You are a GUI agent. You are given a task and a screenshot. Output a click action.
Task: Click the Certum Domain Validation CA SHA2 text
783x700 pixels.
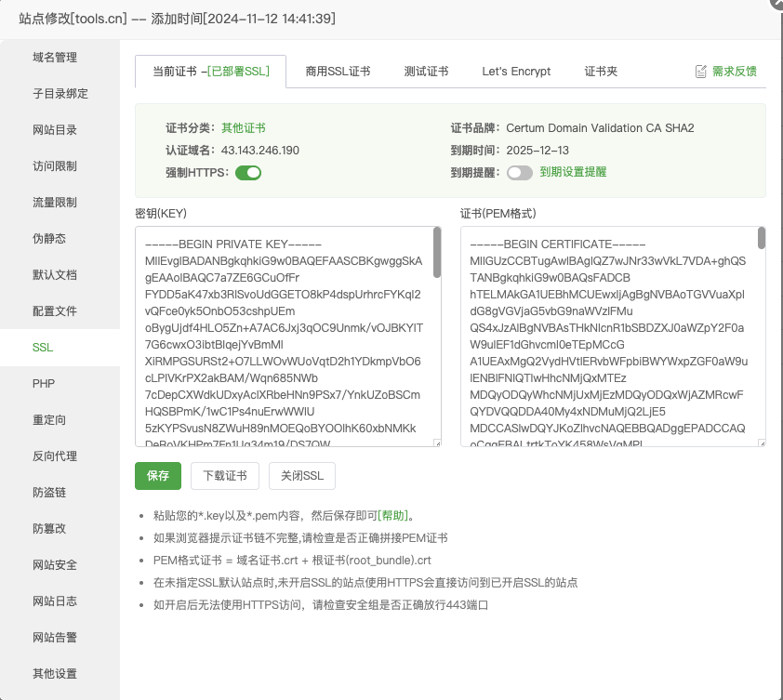600,128
